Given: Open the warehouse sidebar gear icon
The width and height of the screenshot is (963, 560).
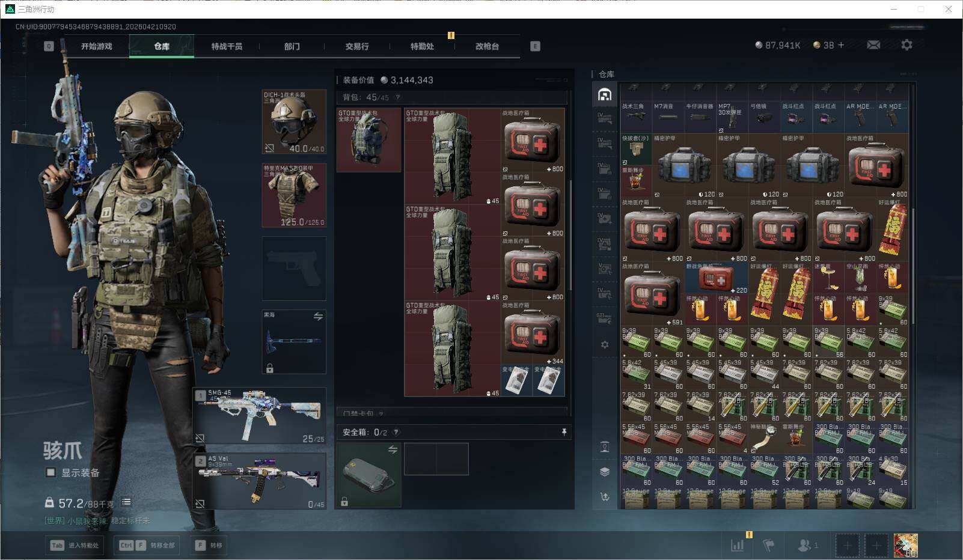Looking at the screenshot, I should click(605, 345).
